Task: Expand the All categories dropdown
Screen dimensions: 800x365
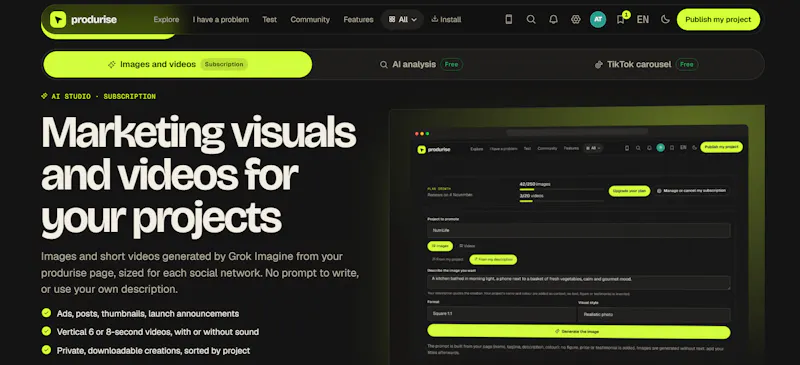Action: click(x=403, y=19)
